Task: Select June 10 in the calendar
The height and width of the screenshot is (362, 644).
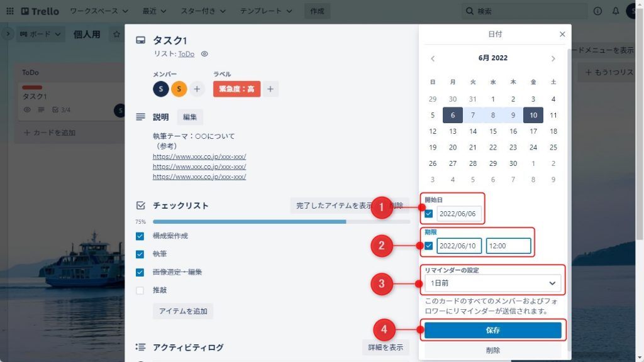Action: [533, 115]
